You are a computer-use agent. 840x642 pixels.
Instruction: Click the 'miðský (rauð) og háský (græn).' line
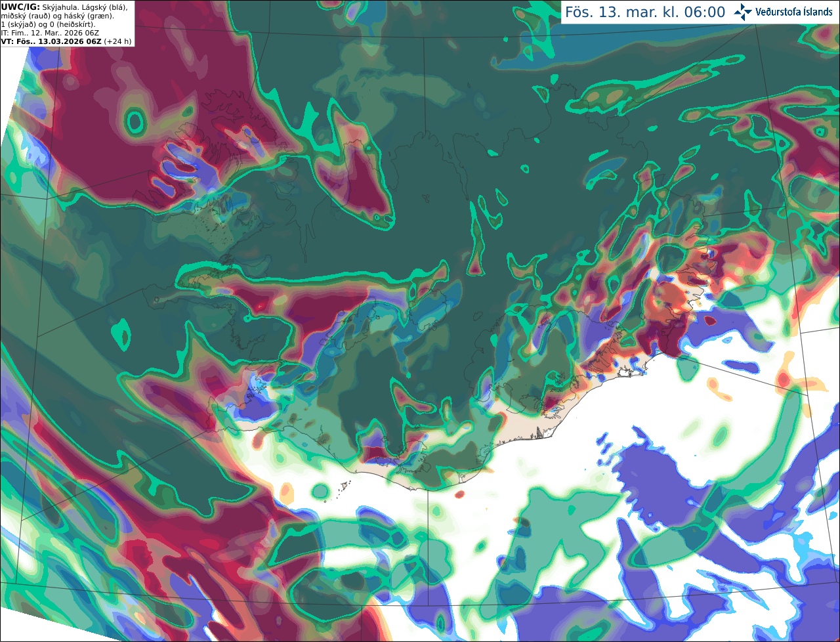[58, 16]
